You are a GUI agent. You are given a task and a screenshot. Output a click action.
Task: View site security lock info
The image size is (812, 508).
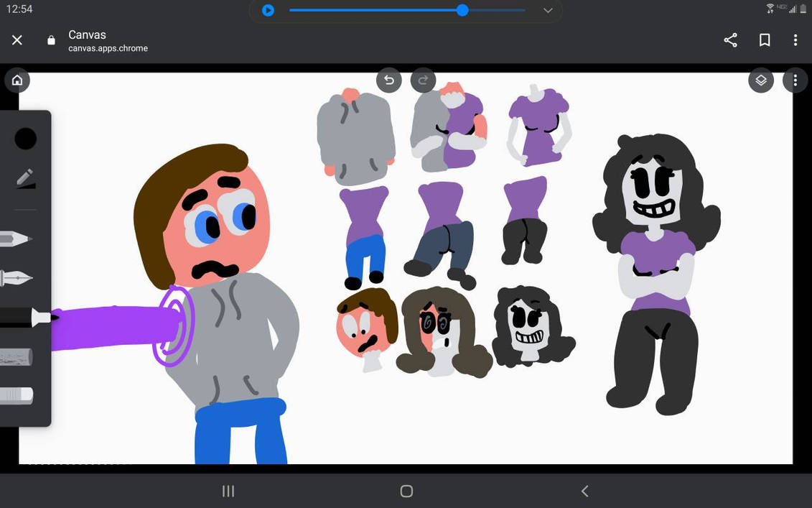coord(51,40)
